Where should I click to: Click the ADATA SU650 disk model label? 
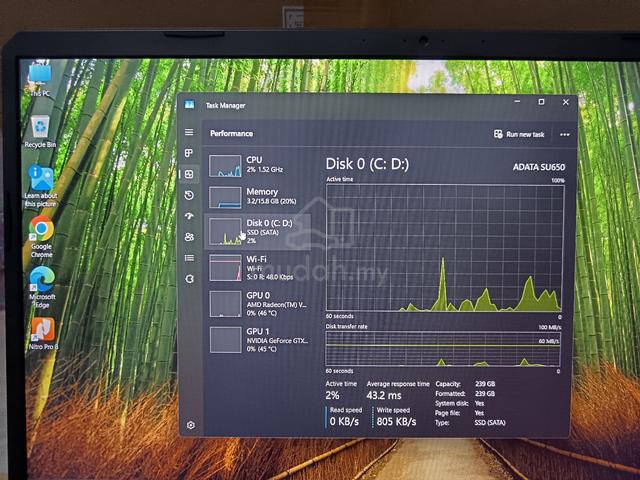click(539, 167)
